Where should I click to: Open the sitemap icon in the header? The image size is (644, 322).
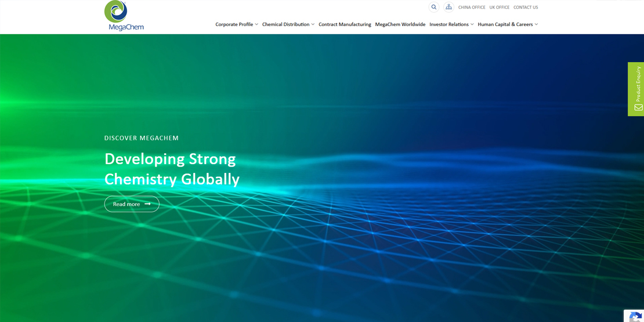pos(448,8)
